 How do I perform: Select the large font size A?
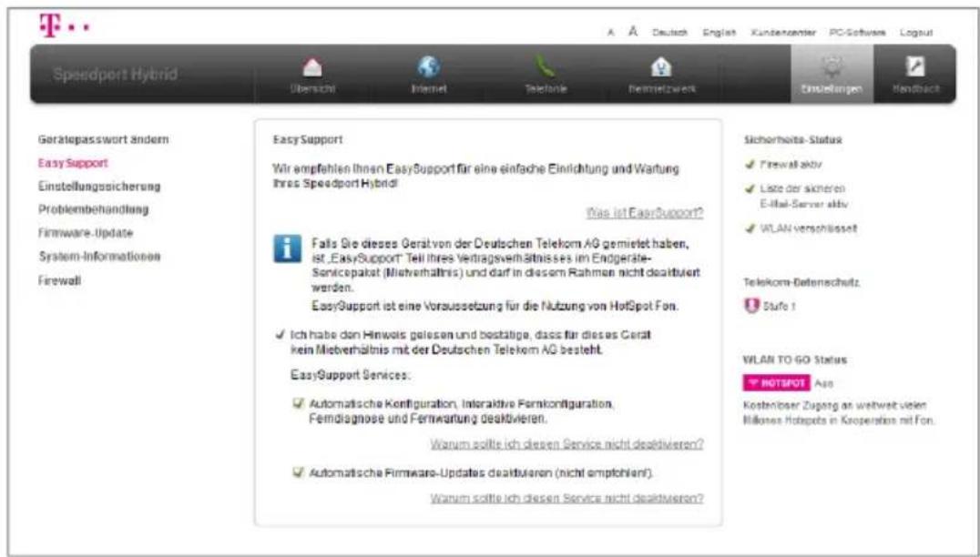click(x=633, y=31)
